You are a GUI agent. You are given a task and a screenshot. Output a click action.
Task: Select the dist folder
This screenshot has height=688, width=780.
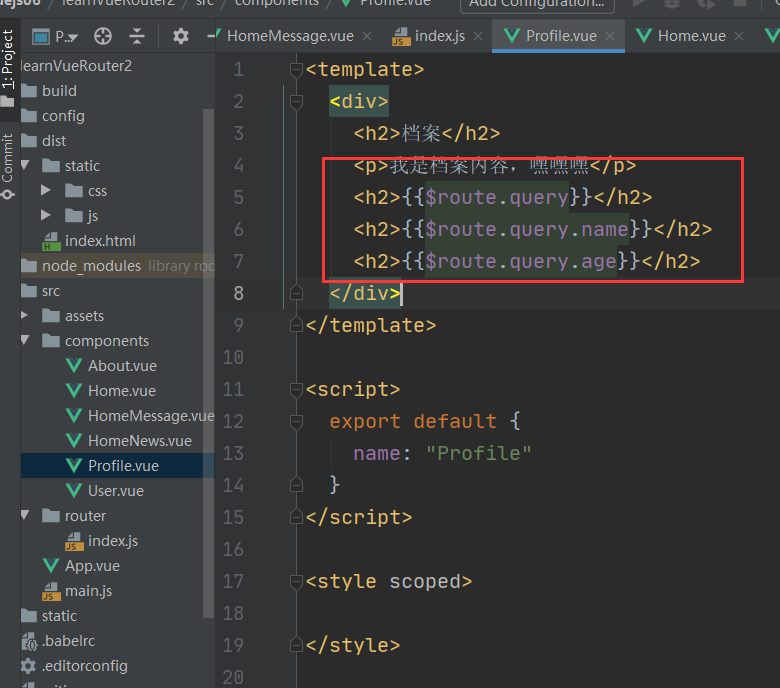(x=54, y=141)
